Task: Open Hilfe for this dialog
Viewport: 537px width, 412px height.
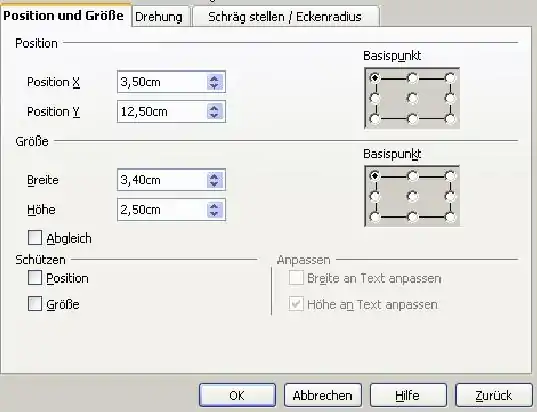Action: (408, 395)
